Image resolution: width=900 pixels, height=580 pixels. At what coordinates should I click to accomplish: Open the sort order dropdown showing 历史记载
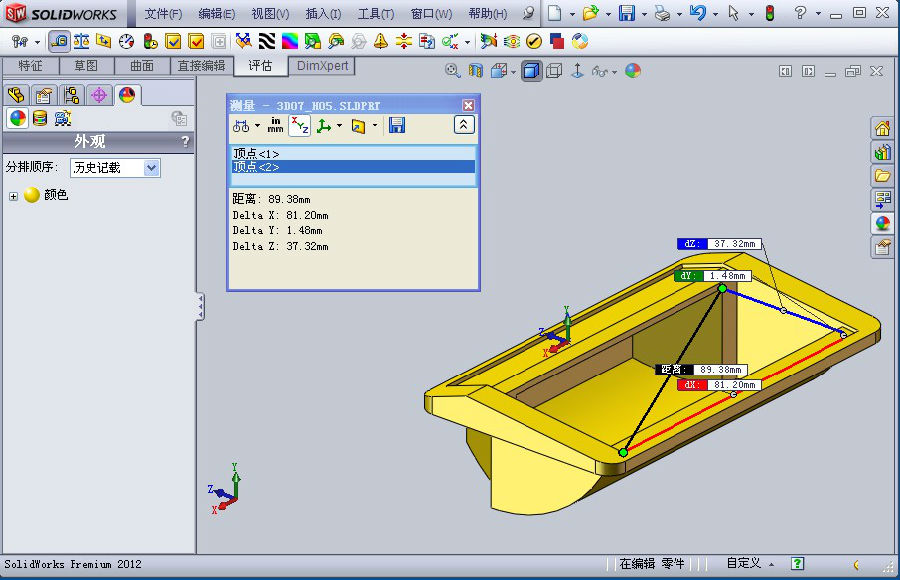tap(115, 168)
